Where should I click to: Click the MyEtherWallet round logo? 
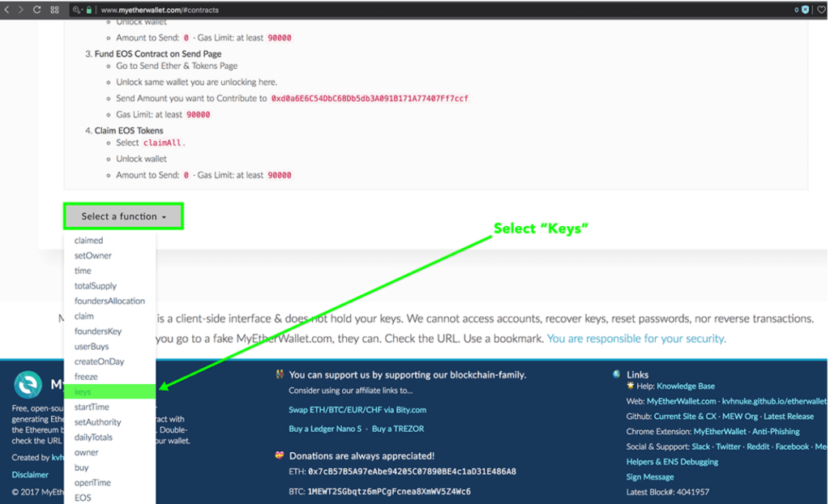(x=28, y=385)
